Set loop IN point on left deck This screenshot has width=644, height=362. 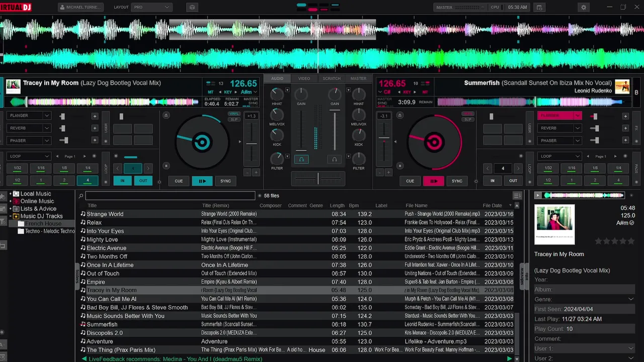pos(122,181)
